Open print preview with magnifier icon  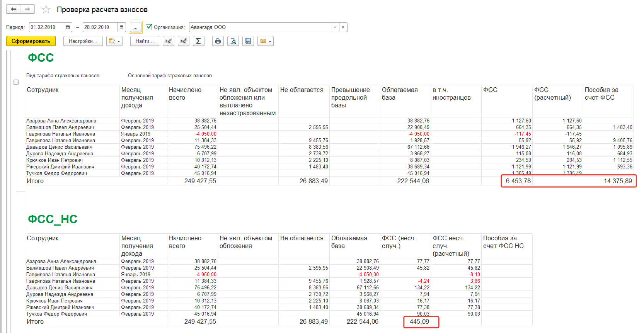(233, 41)
